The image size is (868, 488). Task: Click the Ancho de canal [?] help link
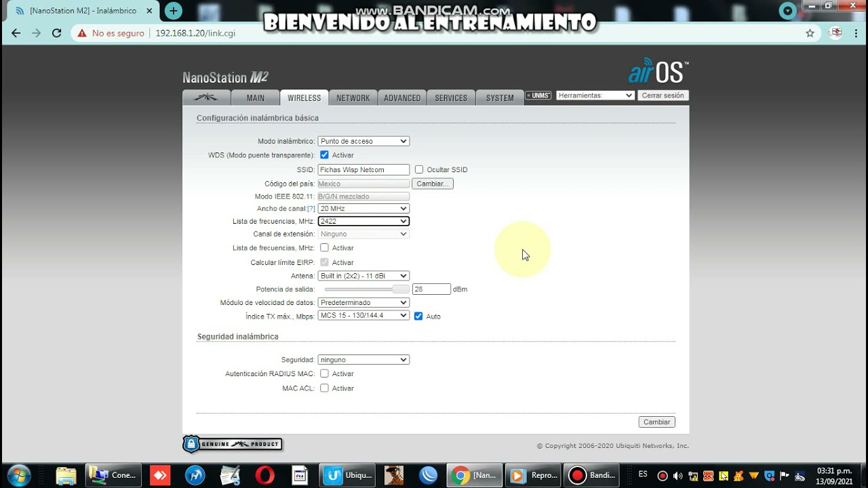(311, 209)
